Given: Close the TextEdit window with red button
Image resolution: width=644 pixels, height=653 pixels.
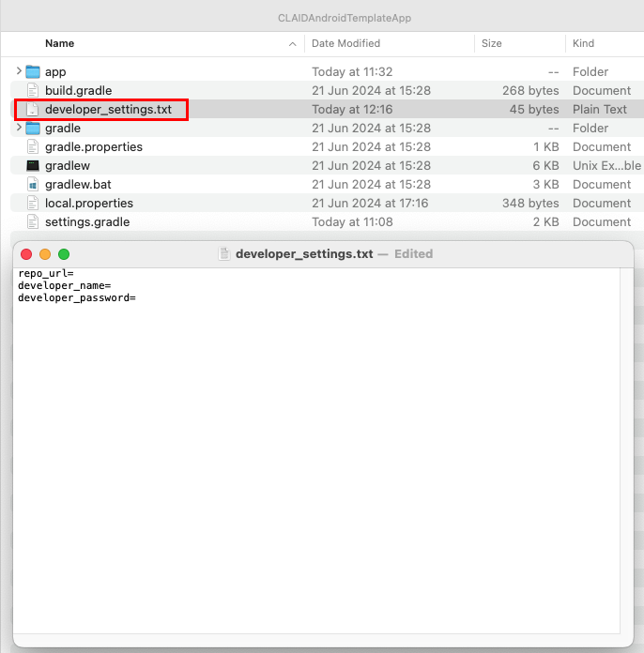Looking at the screenshot, I should point(26,254).
